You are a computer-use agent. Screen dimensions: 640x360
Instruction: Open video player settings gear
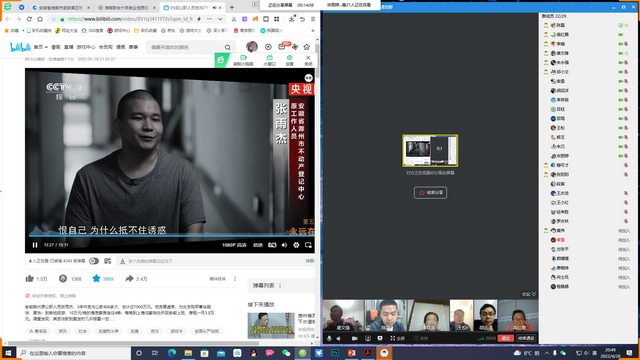(x=296, y=245)
